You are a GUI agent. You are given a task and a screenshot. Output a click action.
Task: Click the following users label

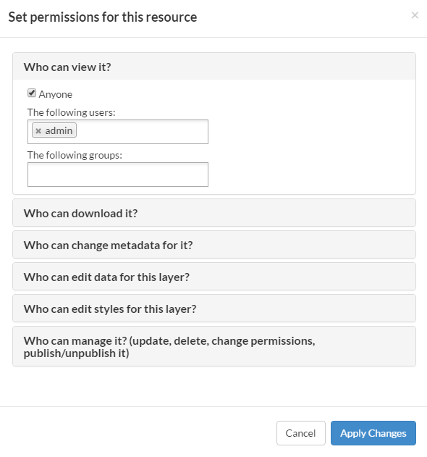[71, 113]
